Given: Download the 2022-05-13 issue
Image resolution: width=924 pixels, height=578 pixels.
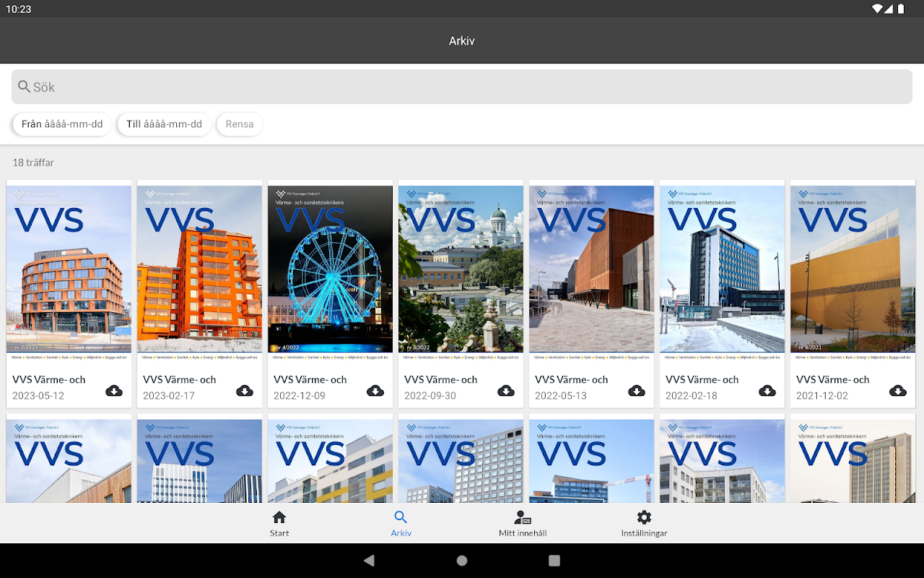Looking at the screenshot, I should pyautogui.click(x=637, y=391).
